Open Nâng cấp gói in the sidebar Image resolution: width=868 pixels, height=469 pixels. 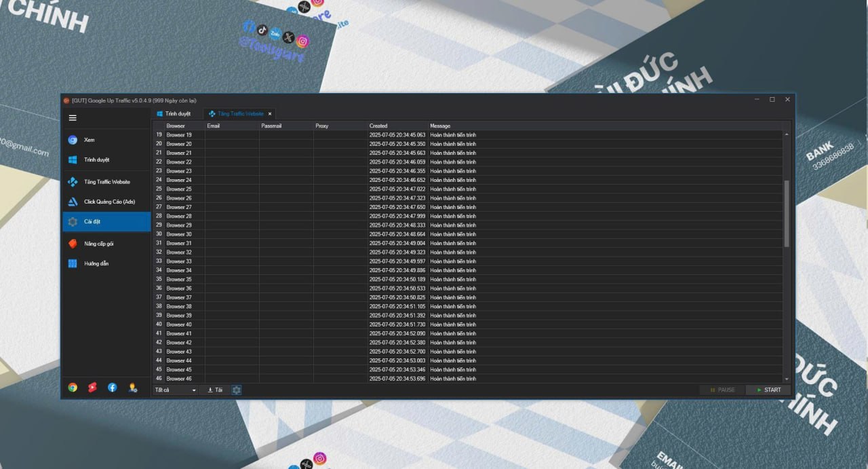point(106,243)
